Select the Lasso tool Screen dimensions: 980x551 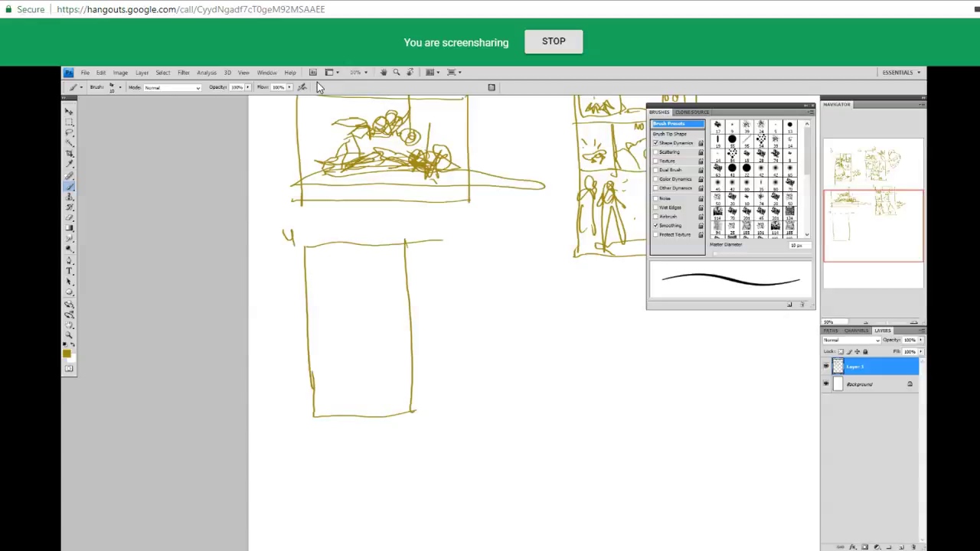pyautogui.click(x=69, y=132)
